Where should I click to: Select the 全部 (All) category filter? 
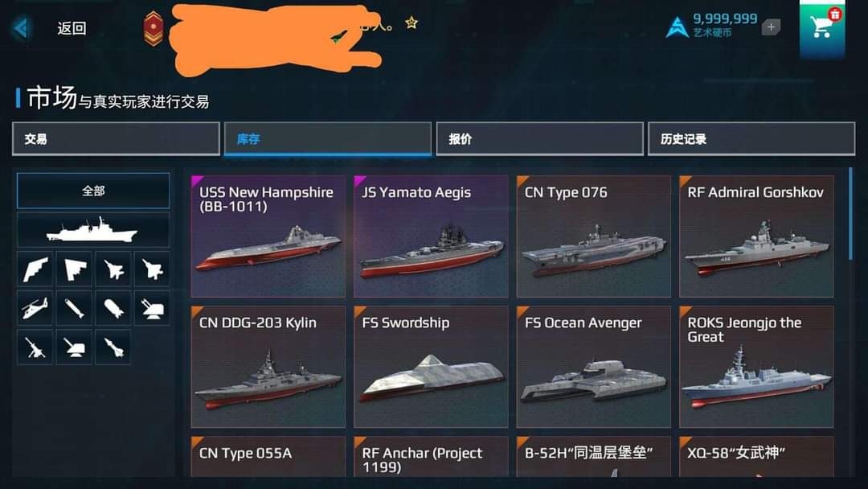tap(93, 191)
